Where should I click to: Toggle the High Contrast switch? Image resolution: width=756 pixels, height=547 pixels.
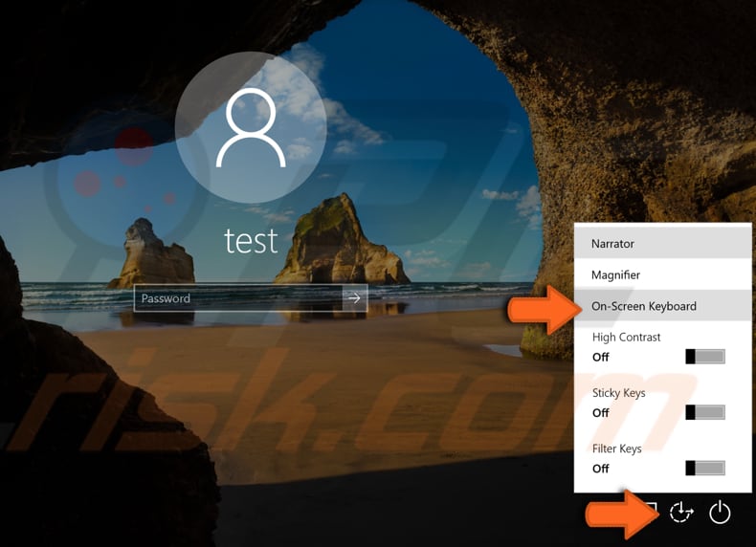705,357
